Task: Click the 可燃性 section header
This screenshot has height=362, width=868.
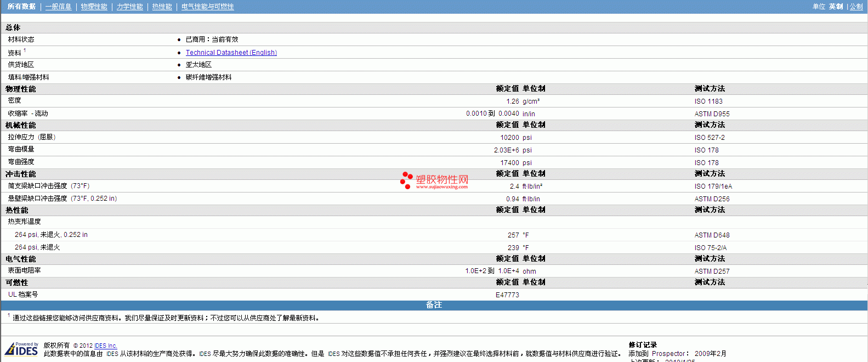Action: (17, 282)
